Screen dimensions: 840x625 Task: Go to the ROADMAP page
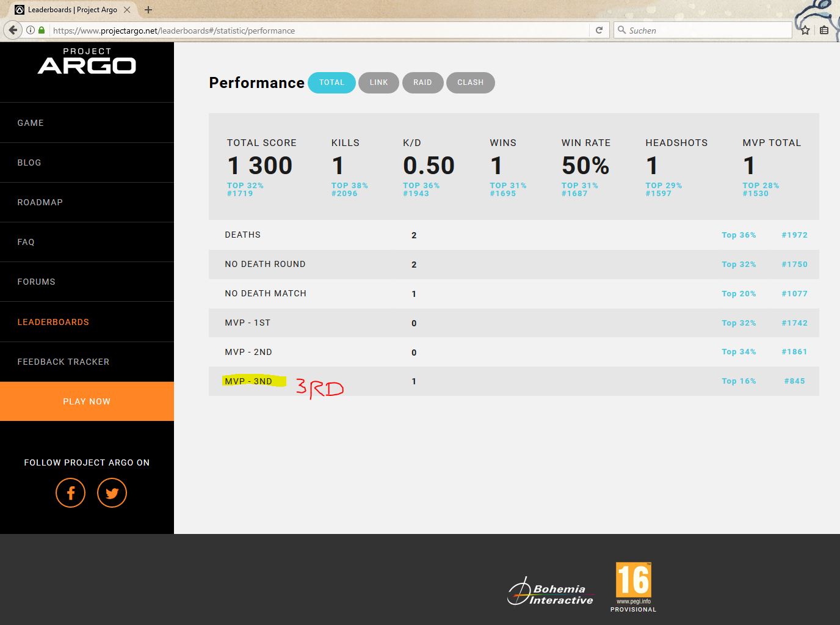[x=40, y=202]
